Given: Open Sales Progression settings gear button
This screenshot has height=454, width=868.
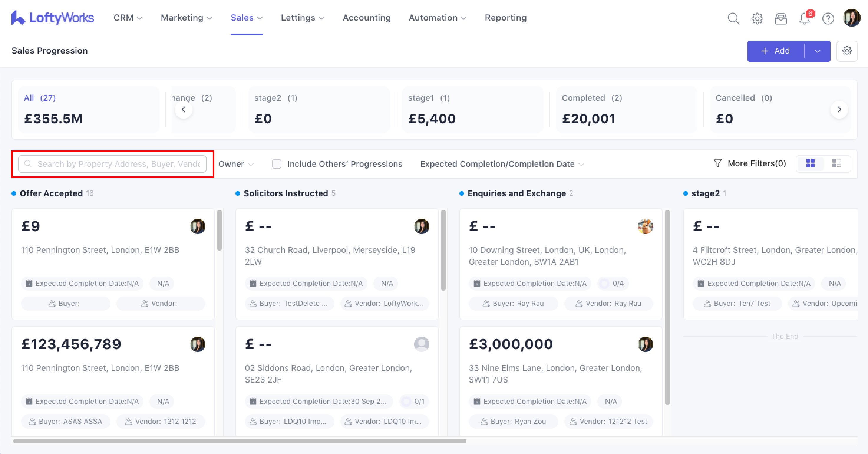Looking at the screenshot, I should click(x=847, y=51).
